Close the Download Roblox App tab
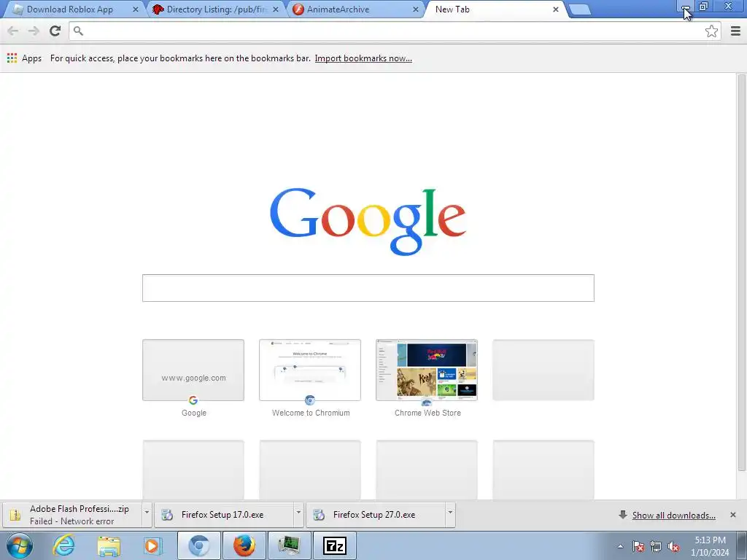This screenshot has width=747, height=560. (x=135, y=9)
